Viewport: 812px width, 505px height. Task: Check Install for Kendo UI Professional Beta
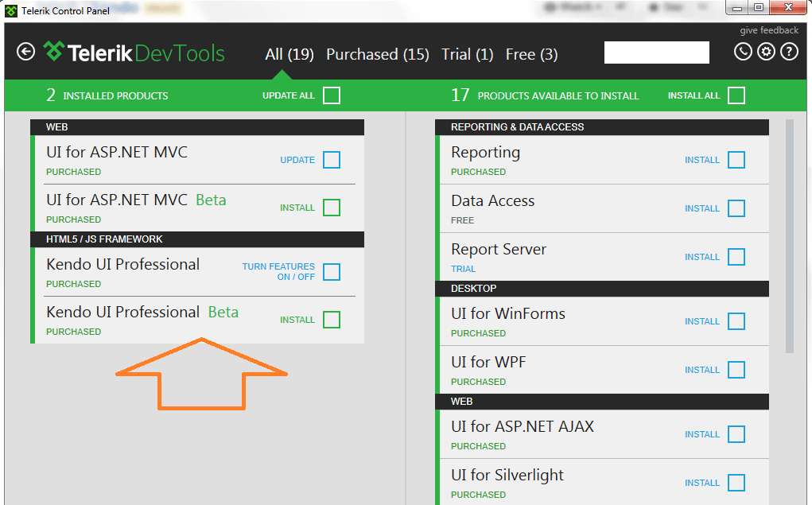[x=332, y=320]
